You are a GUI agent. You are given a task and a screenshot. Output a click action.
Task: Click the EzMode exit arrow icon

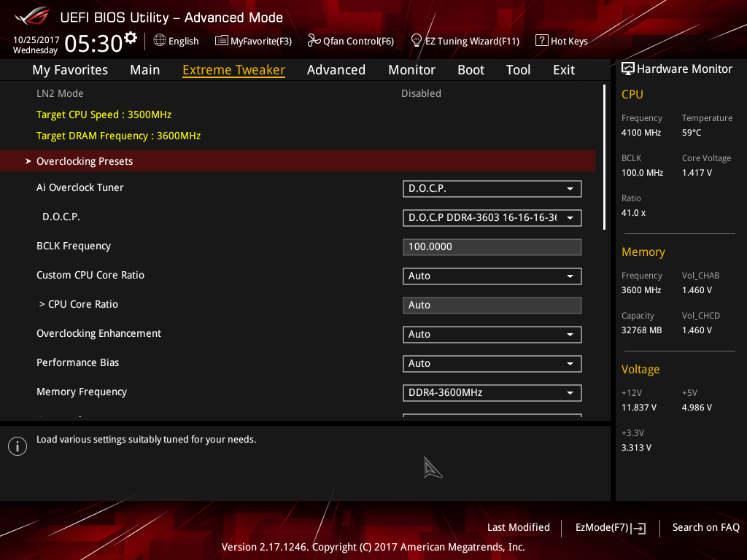(x=639, y=528)
